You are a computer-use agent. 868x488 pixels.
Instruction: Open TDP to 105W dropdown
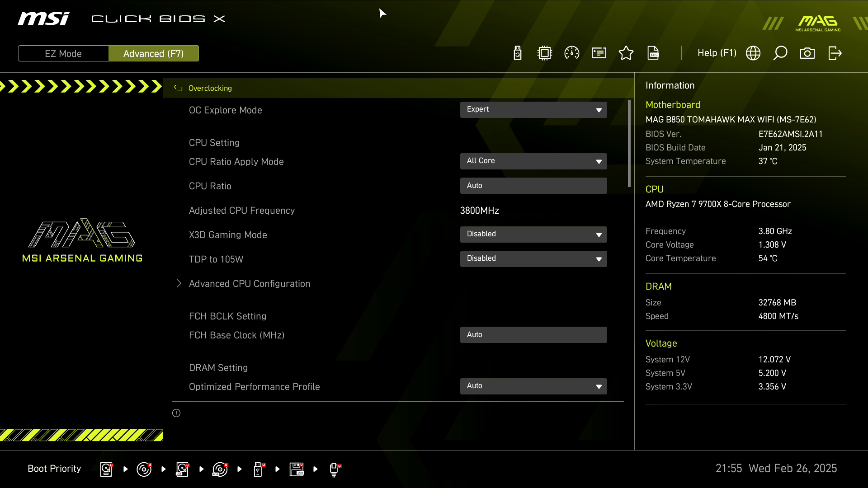point(533,258)
